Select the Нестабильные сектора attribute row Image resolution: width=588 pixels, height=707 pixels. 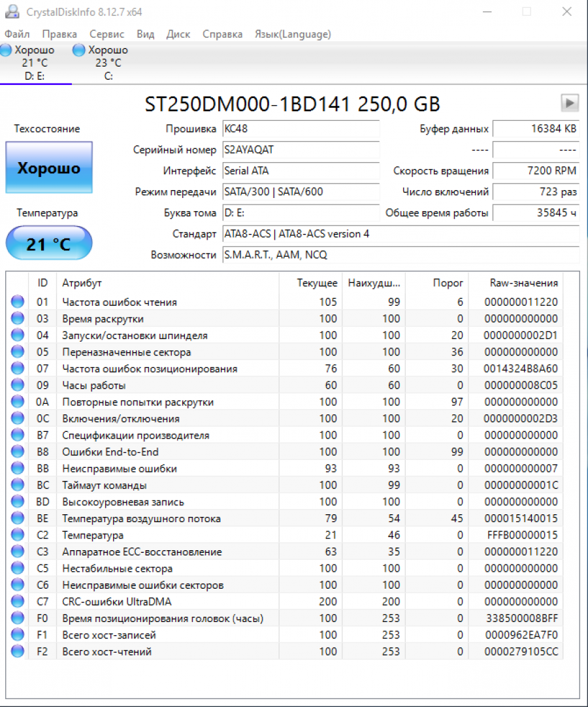[118, 568]
